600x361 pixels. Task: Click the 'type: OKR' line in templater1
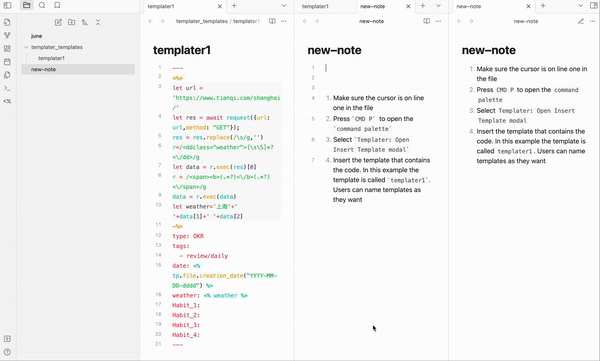(188, 236)
